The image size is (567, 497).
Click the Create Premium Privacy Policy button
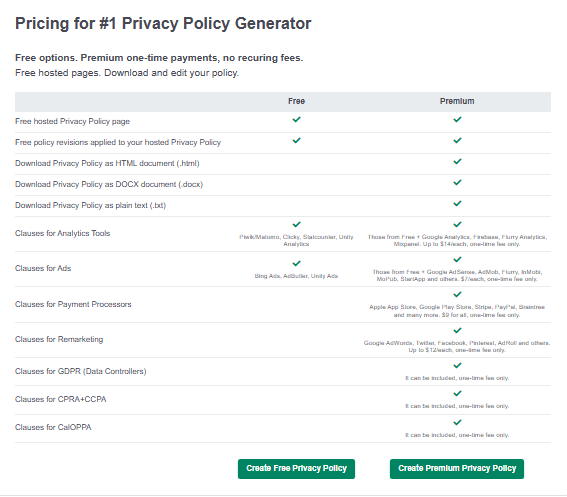457,468
